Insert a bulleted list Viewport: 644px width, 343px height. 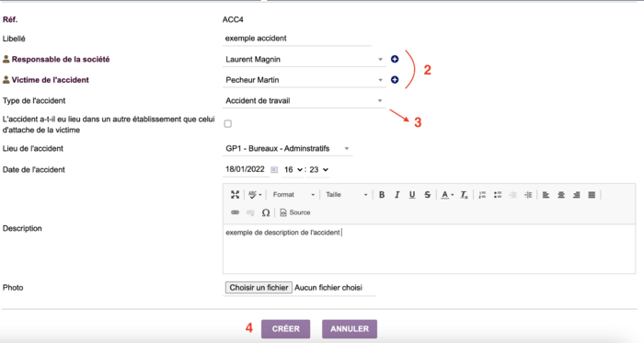pyautogui.click(x=498, y=195)
